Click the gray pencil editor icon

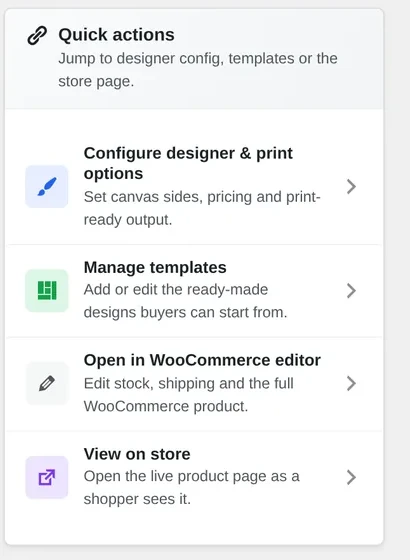point(47,383)
